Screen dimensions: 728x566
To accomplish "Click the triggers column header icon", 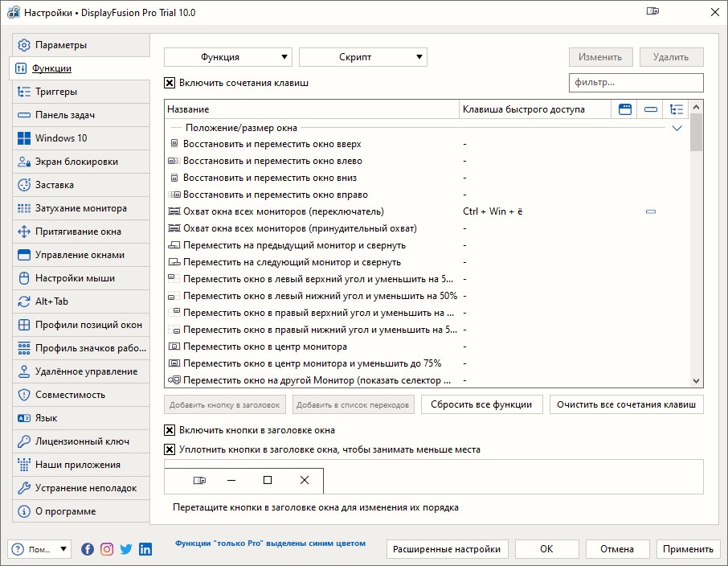I will (676, 109).
